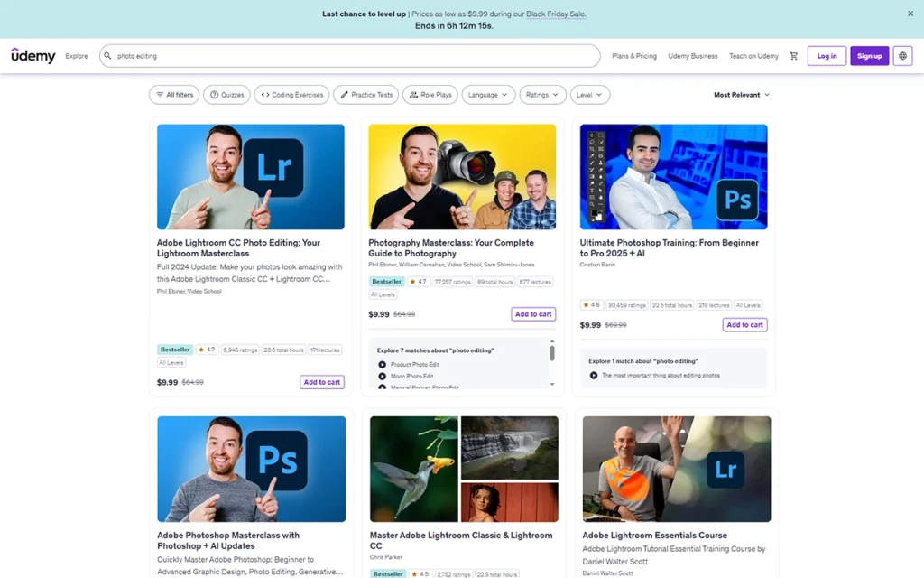Click the search magnifier icon
This screenshot has width=924, height=578.
pos(108,56)
